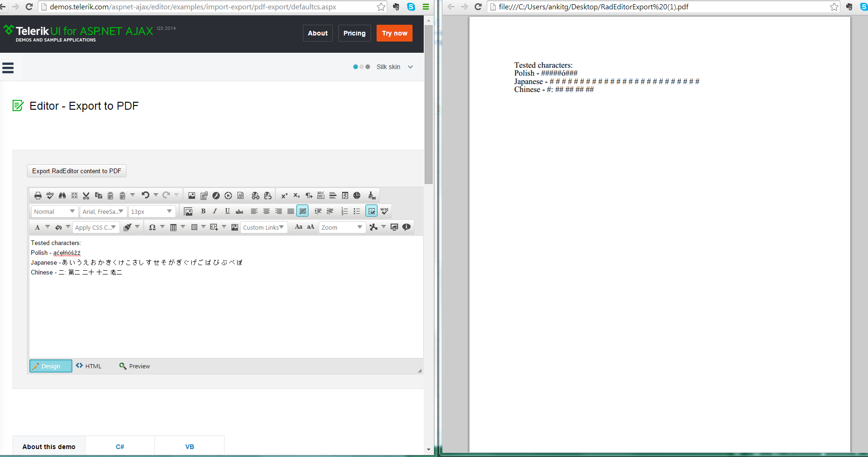Open Find and Replace binoculars tool
Image resolution: width=868 pixels, height=457 pixels.
tap(62, 196)
